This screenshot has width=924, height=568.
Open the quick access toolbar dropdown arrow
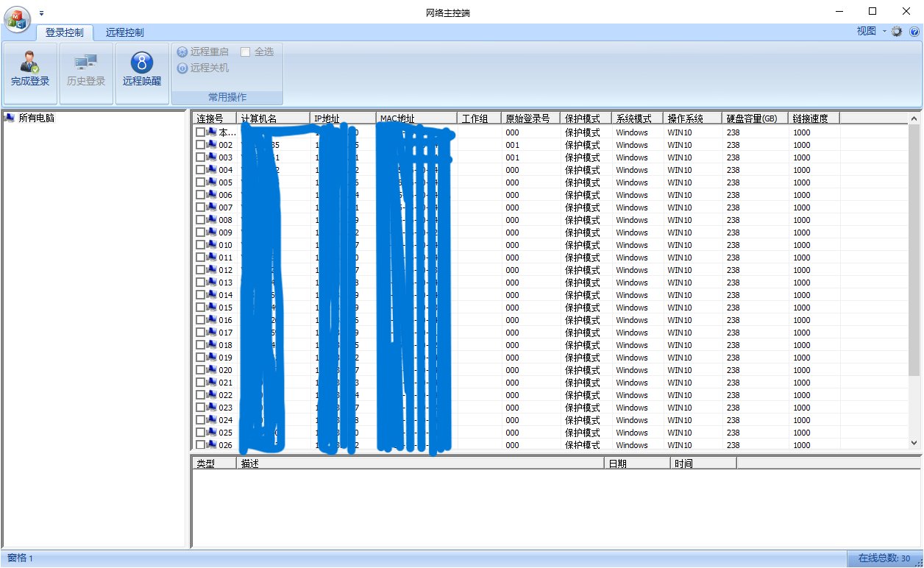coord(42,13)
